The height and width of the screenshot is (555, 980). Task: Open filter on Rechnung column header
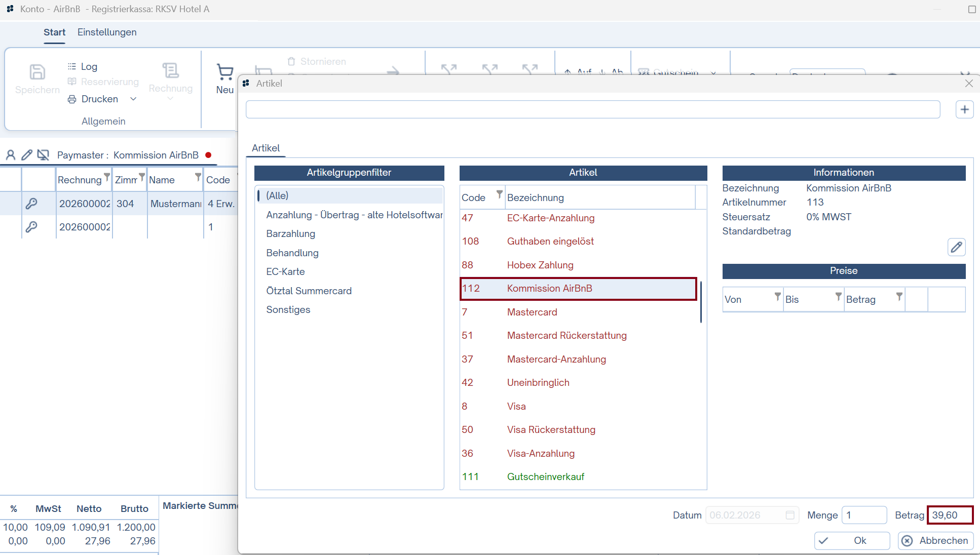pos(106,177)
